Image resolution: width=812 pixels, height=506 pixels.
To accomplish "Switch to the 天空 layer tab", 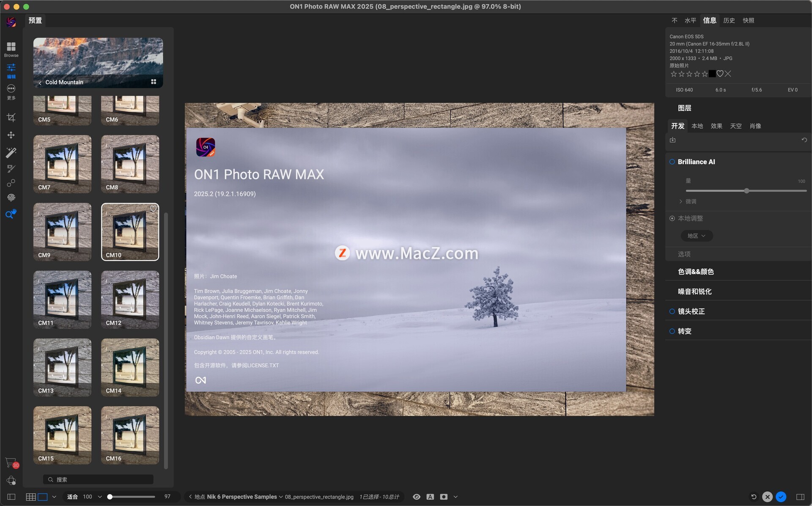I will [x=736, y=126].
